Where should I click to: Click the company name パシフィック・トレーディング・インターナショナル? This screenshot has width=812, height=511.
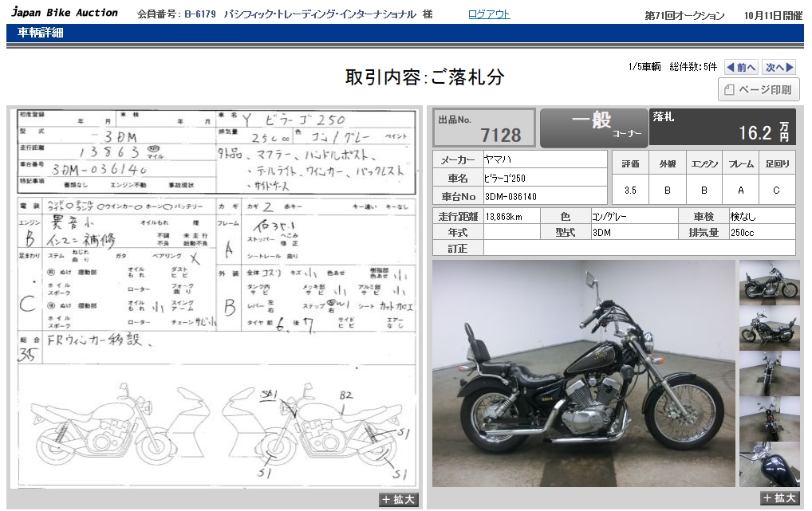[320, 14]
